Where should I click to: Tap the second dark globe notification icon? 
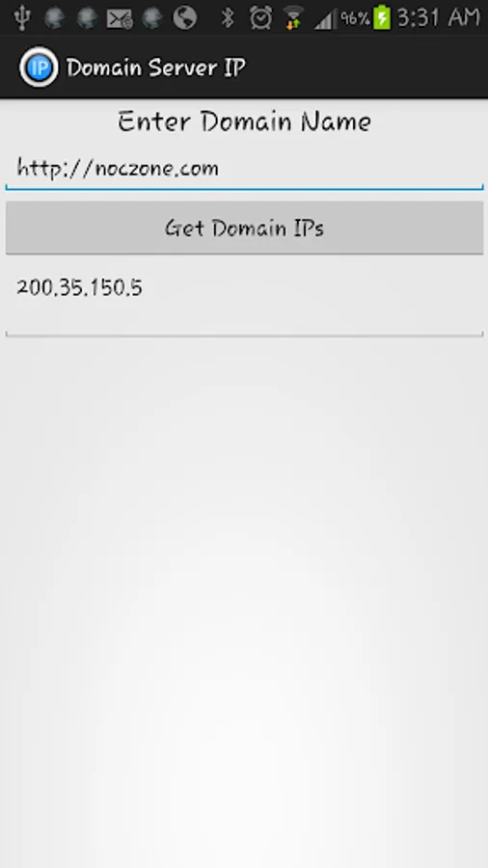[x=87, y=17]
